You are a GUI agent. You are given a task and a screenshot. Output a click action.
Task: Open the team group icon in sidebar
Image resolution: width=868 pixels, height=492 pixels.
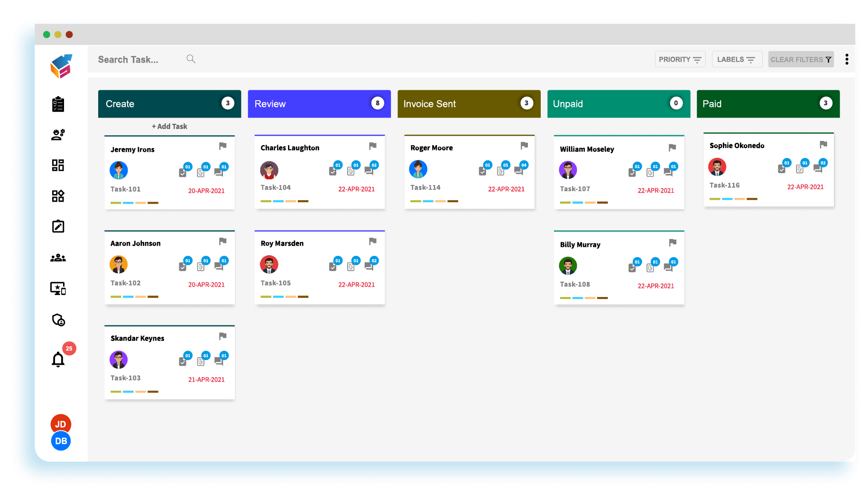[x=58, y=258]
